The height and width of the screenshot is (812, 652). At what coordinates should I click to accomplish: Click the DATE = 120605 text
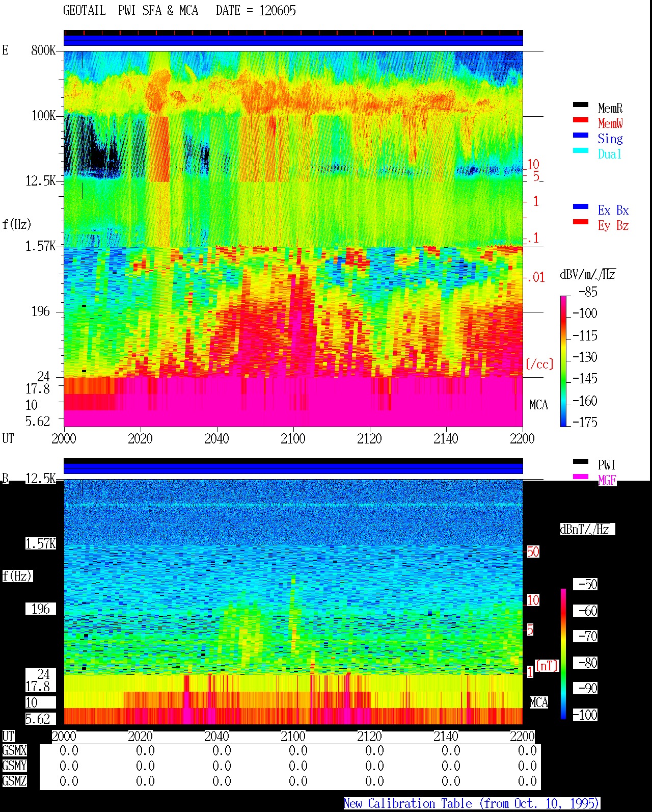click(x=256, y=11)
